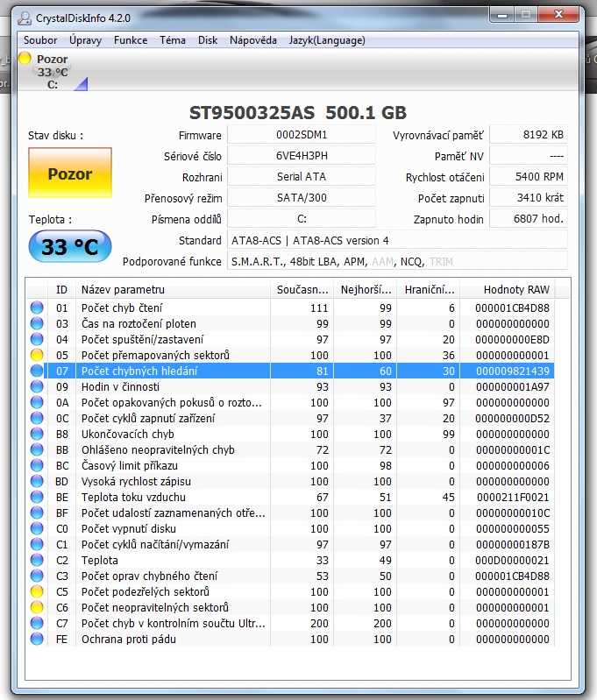Click the Nejhorší... column header

point(366,290)
